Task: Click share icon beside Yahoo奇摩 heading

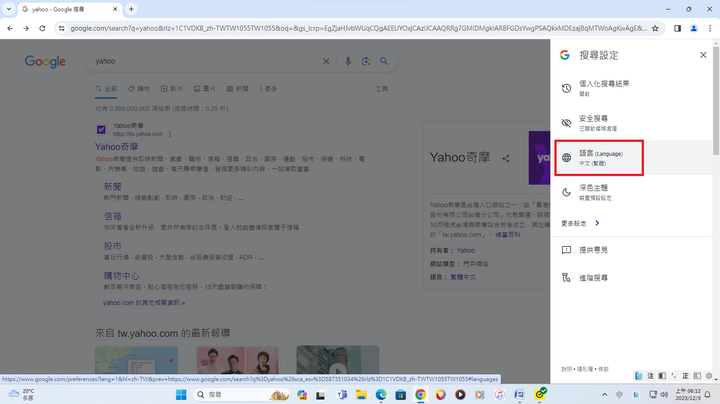Action: 506,158
